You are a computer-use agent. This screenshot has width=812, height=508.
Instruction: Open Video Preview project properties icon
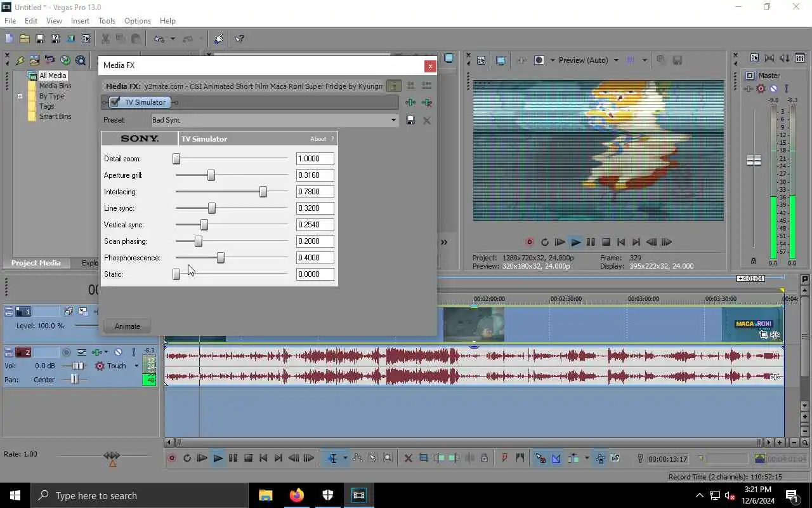[x=481, y=60]
